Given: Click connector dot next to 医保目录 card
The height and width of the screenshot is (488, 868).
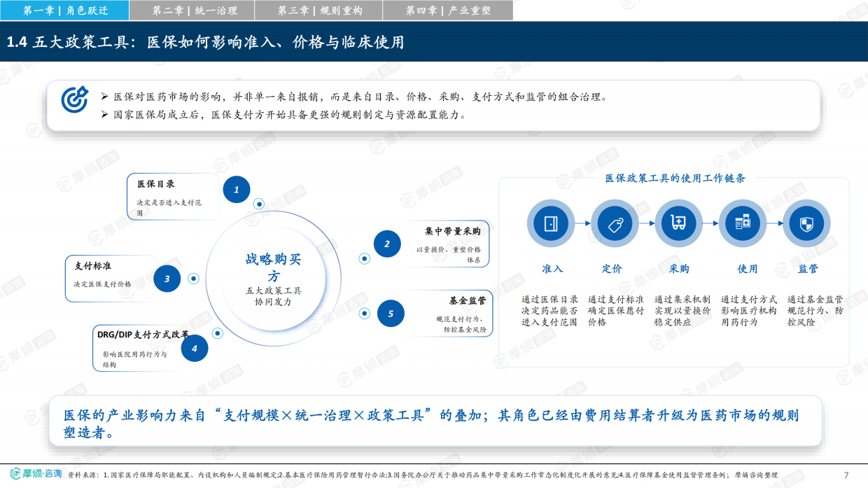Looking at the screenshot, I should [x=259, y=204].
